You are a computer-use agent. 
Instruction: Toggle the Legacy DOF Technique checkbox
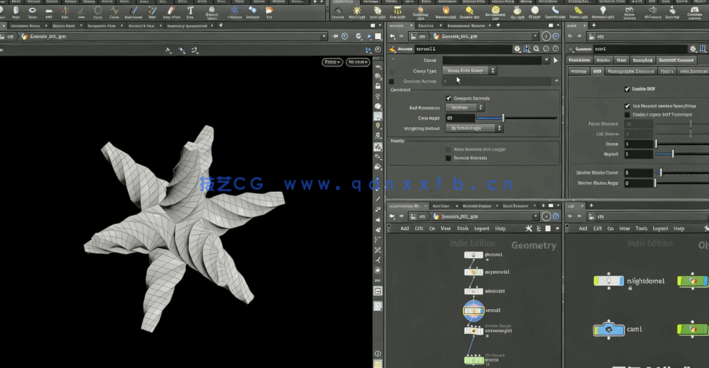[627, 114]
